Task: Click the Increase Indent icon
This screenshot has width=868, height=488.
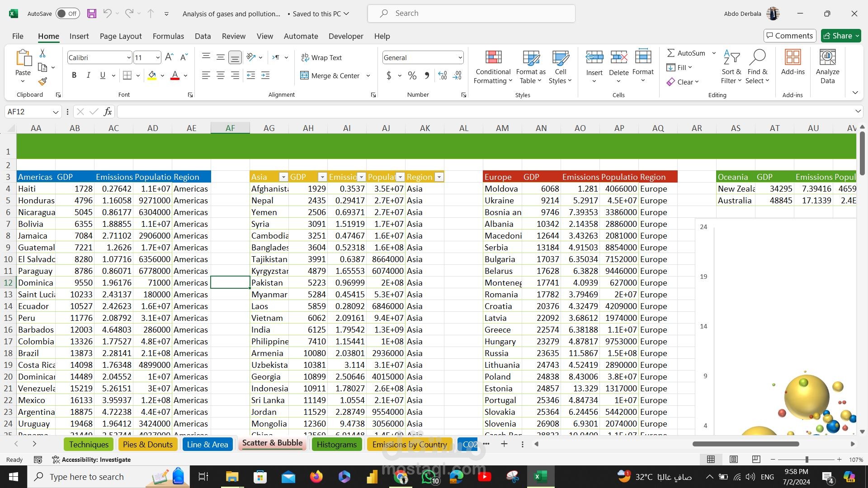Action: click(265, 75)
